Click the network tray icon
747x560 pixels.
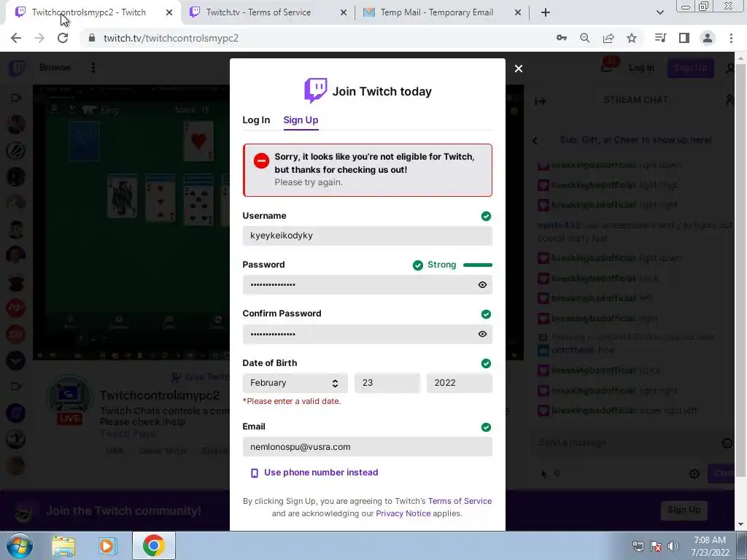coord(638,546)
